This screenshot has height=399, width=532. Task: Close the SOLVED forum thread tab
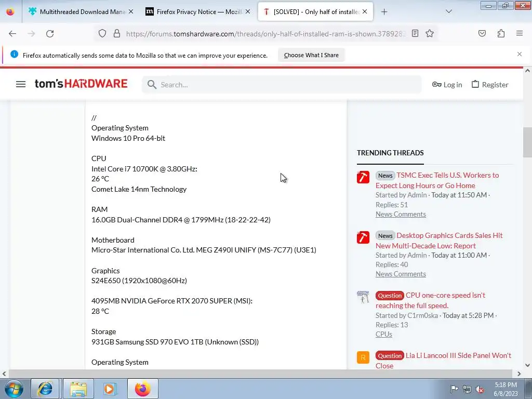pyautogui.click(x=365, y=12)
